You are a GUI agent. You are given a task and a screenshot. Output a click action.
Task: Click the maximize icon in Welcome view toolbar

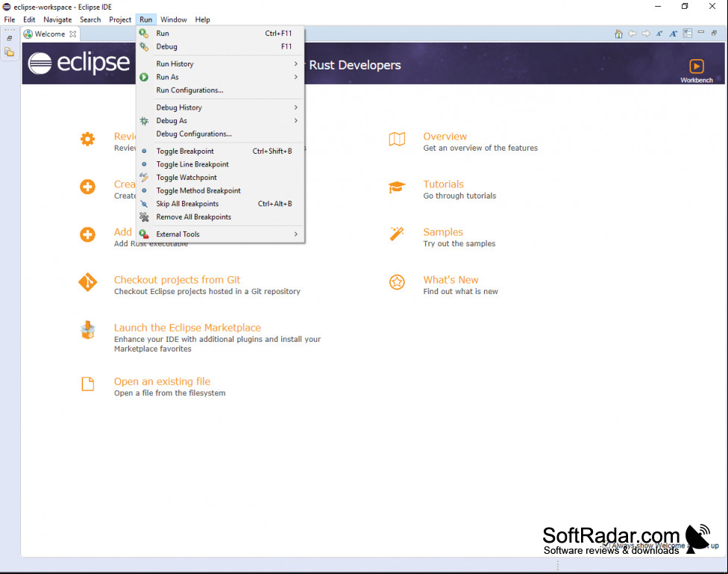pos(714,33)
